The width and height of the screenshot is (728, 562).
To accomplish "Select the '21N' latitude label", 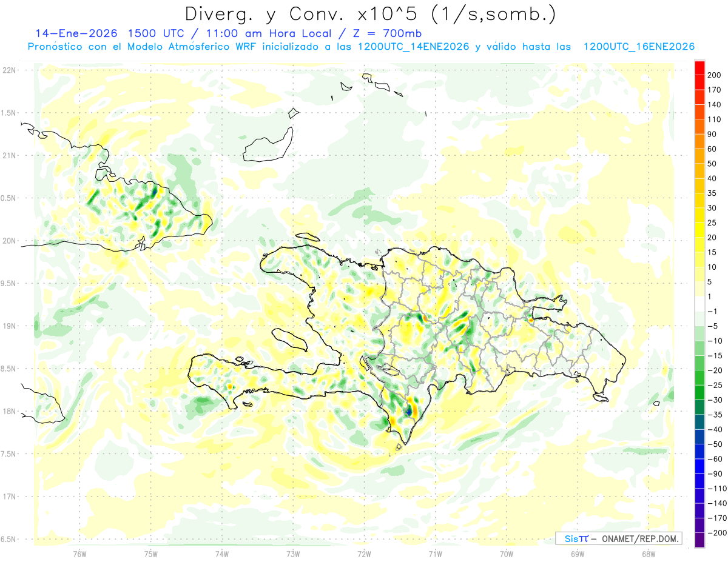I will (x=8, y=156).
